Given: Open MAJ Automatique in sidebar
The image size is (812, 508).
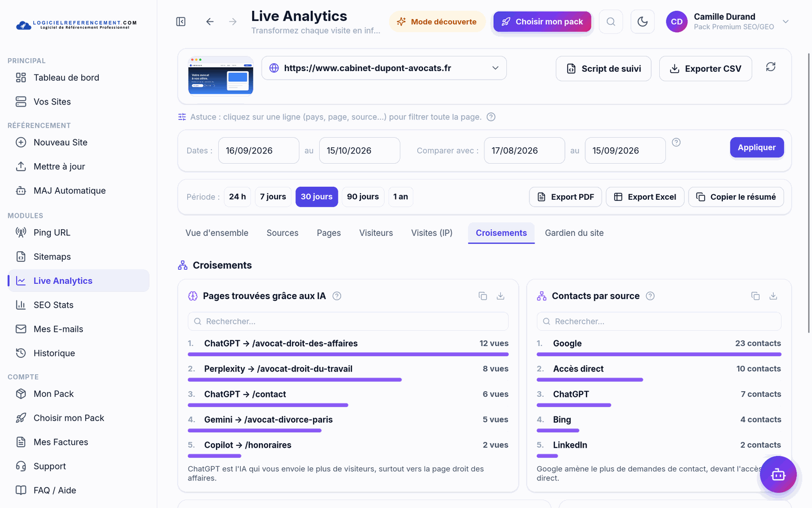Looking at the screenshot, I should point(78,191).
